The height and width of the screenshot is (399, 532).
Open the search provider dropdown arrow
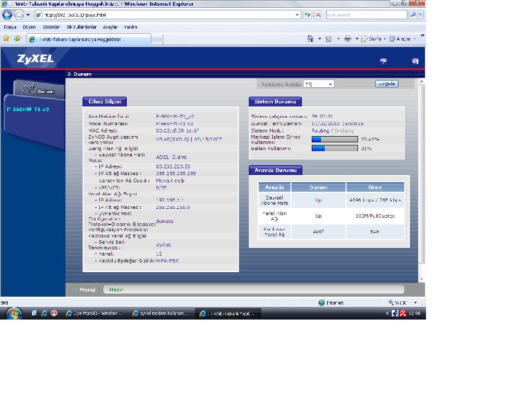click(x=420, y=15)
